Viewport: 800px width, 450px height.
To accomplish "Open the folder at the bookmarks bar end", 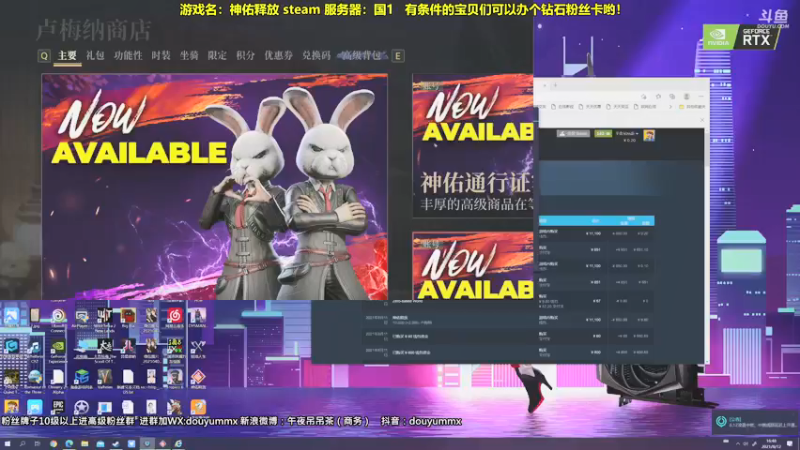I will [x=693, y=107].
